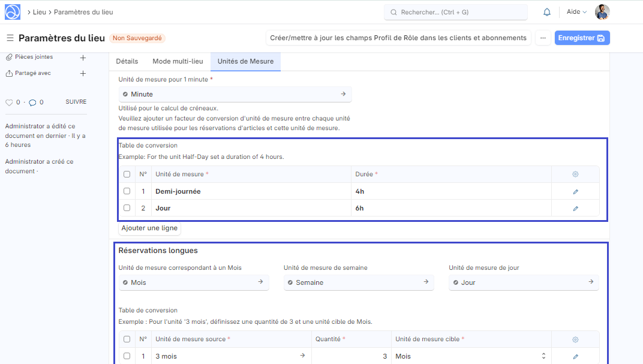643x364 pixels.
Task: Click the heart like icon
Action: 9,103
